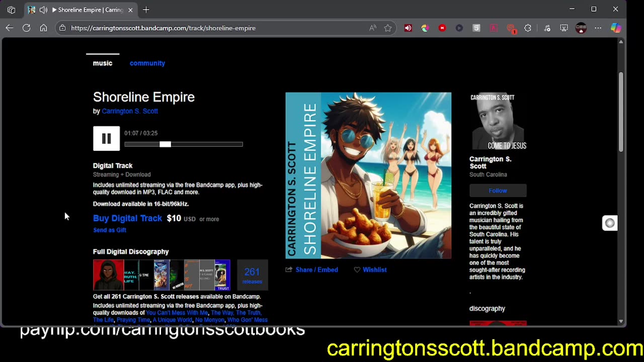The image size is (644, 362).
Task: Click the track progress bar handle
Action: (x=165, y=144)
